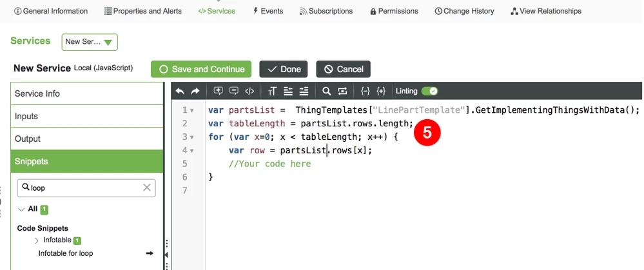Switch to the Services tab
The width and height of the screenshot is (644, 270).
[x=217, y=11]
